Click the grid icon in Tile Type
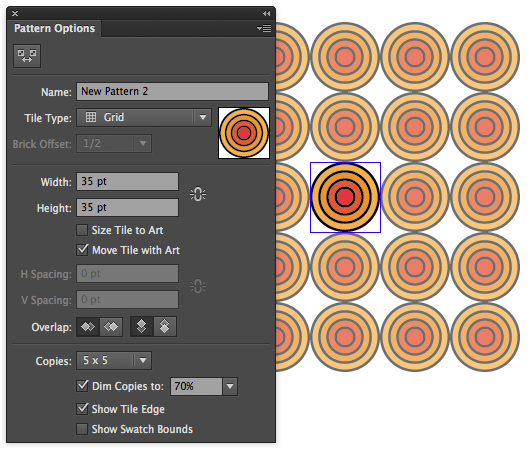 point(91,117)
